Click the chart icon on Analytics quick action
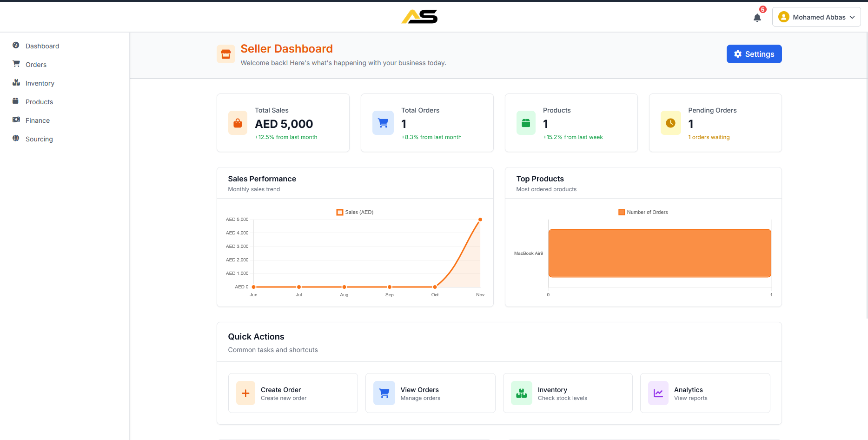The image size is (868, 440). pyautogui.click(x=658, y=393)
